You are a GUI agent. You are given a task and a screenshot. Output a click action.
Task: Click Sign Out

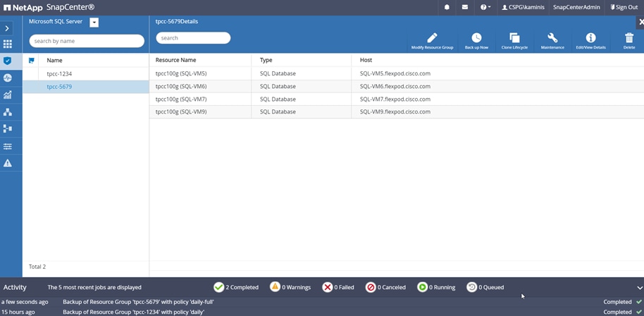pos(624,7)
